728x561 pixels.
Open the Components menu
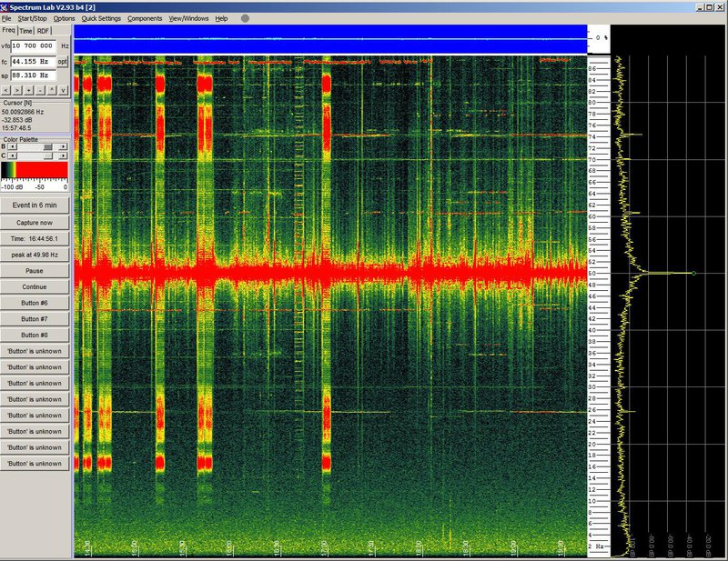(145, 18)
